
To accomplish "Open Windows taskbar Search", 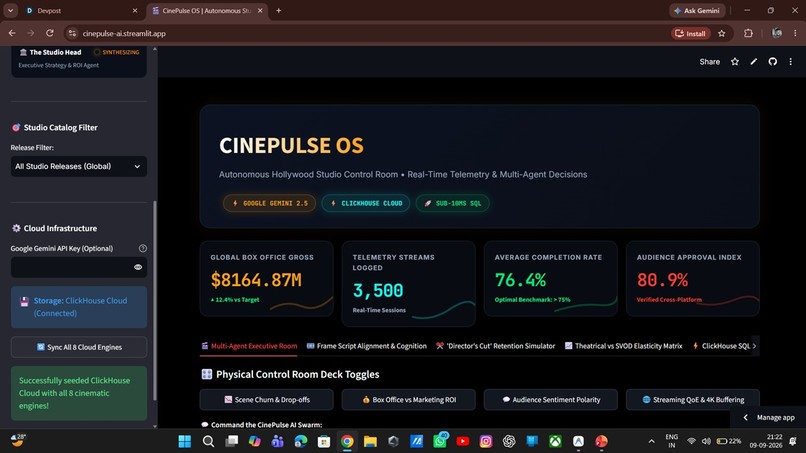I will [x=208, y=441].
